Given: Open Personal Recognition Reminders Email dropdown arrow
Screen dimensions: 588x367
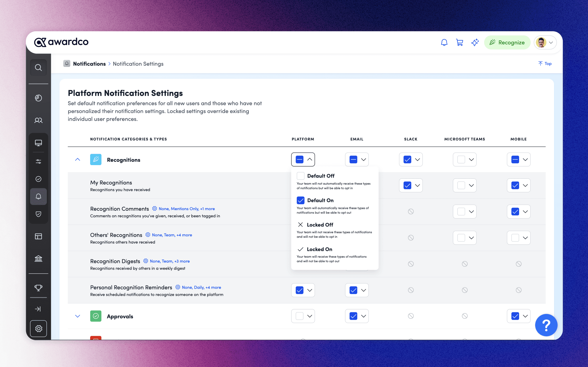Looking at the screenshot, I should pyautogui.click(x=363, y=290).
